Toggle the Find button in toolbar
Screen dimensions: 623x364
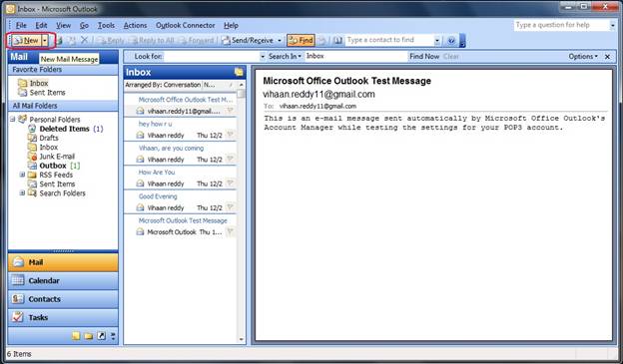[x=301, y=41]
